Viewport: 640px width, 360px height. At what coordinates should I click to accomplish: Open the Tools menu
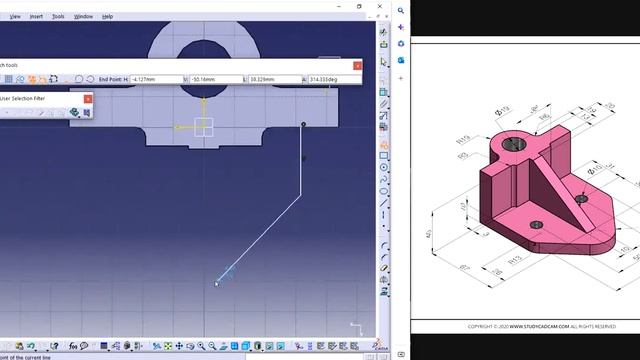(x=58, y=17)
